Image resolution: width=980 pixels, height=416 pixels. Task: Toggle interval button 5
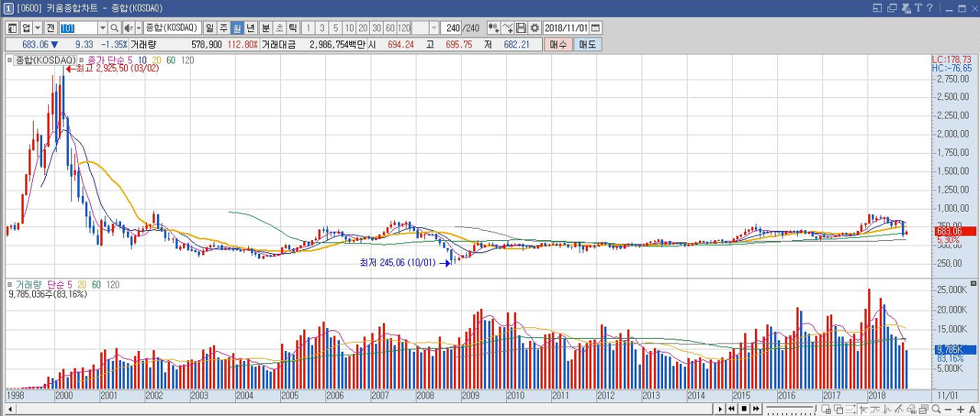[x=335, y=28]
